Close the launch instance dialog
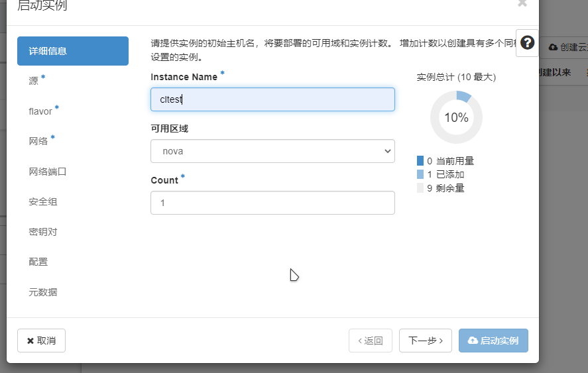The image size is (588, 373). [522, 3]
